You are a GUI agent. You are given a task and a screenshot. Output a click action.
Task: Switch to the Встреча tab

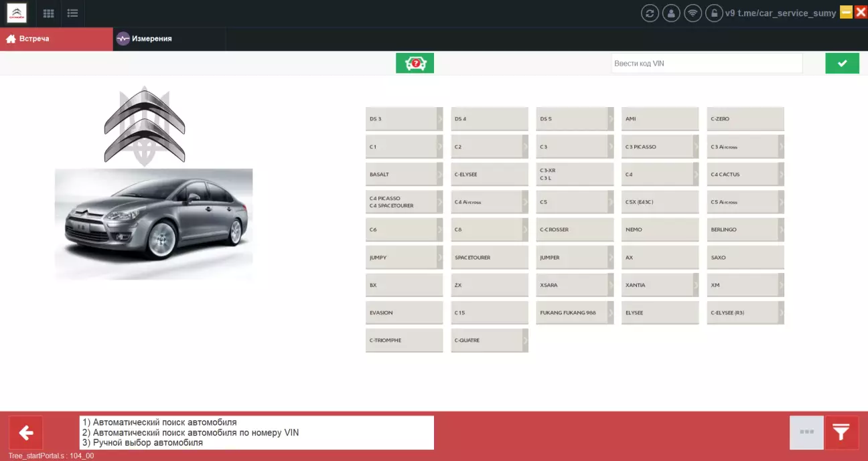click(x=56, y=39)
